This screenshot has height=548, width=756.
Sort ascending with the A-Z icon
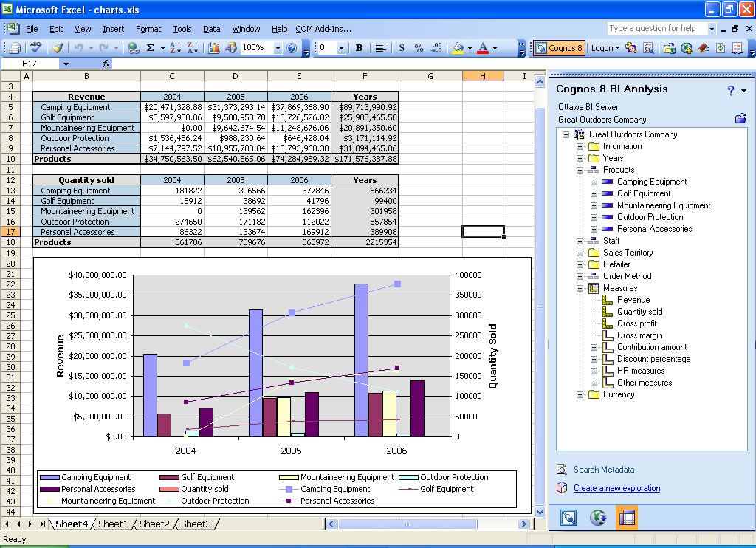coord(175,48)
